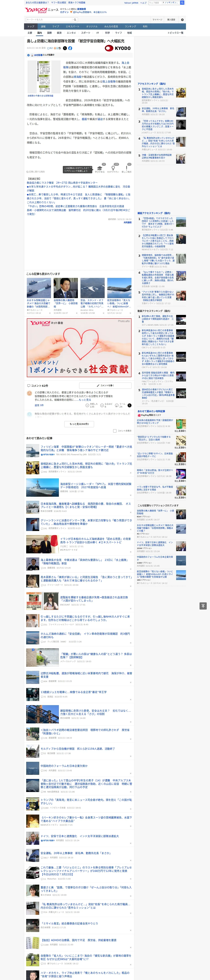Click the KYODO publisher logo
The height and width of the screenshot is (980, 210).
click(118, 48)
